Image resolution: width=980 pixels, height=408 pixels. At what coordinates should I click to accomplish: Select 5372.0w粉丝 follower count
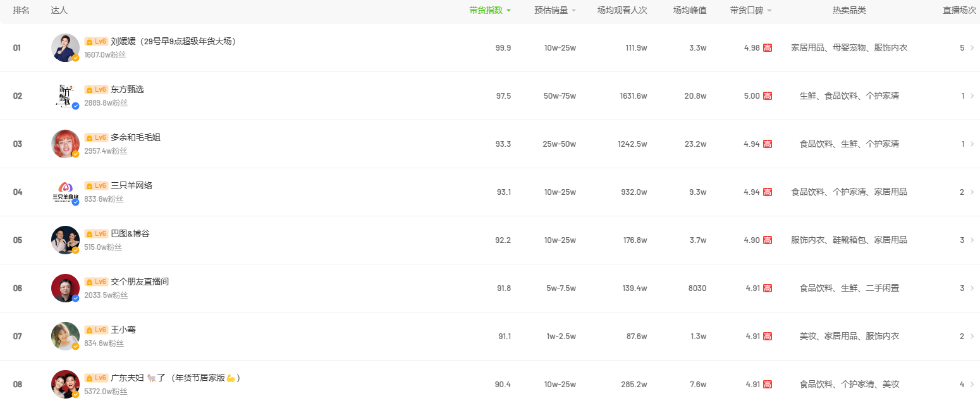coord(106,392)
